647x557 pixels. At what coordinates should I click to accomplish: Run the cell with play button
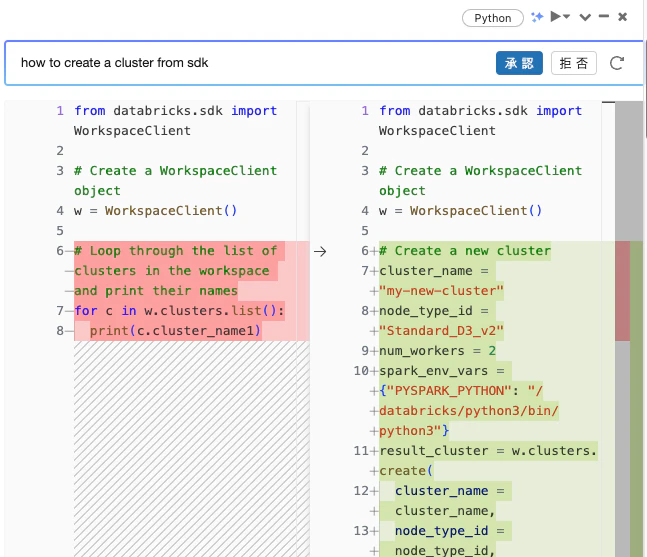(555, 17)
